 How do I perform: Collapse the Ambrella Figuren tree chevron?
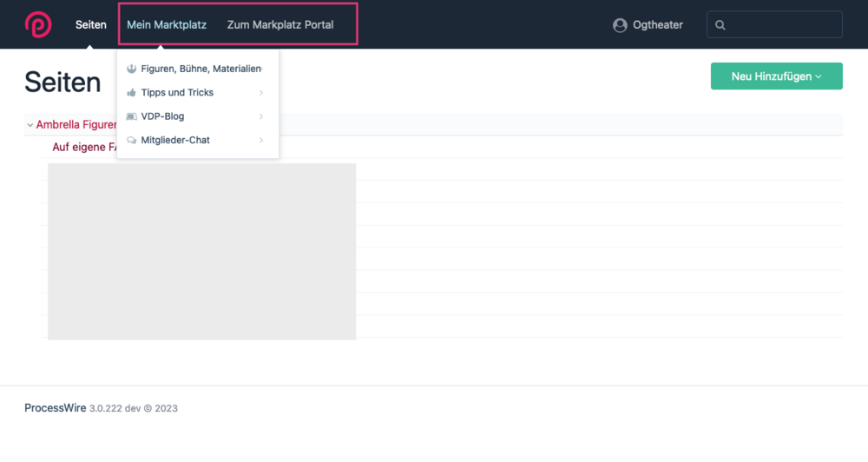(30, 125)
